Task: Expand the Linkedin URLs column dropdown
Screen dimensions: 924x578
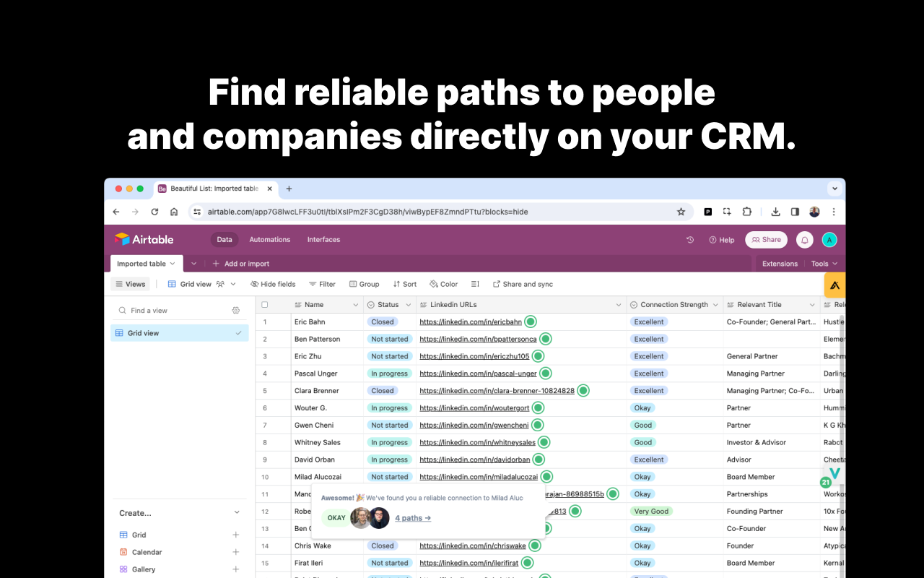Action: click(619, 305)
